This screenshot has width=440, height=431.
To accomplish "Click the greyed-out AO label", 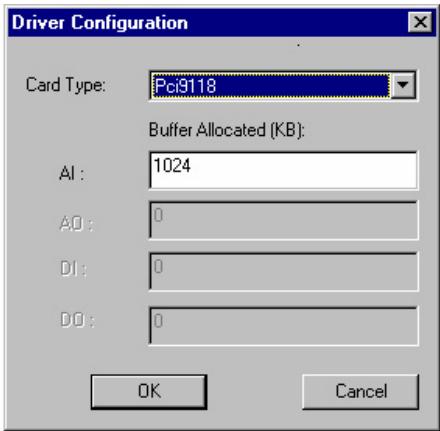I will click(77, 223).
